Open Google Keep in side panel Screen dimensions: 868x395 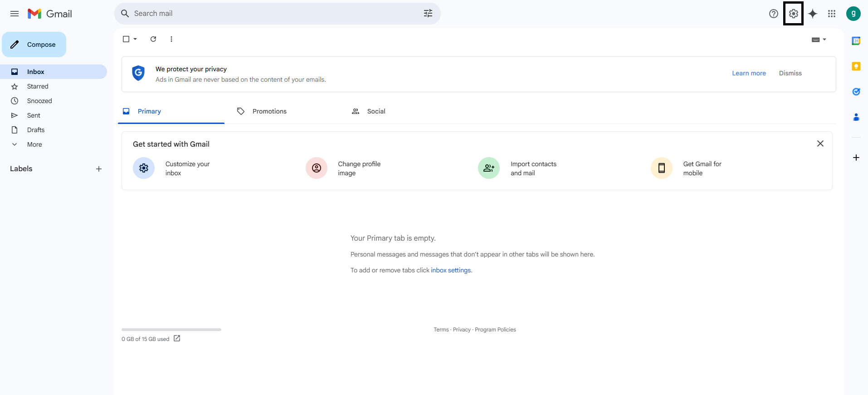856,66
